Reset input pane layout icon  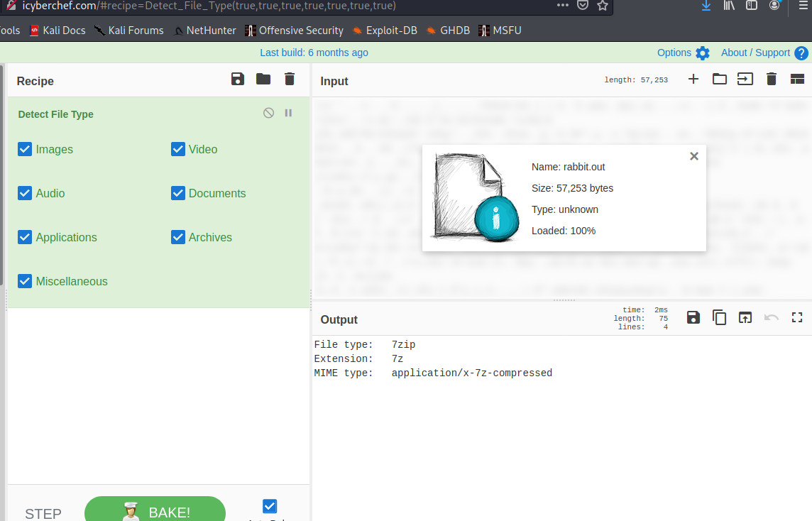[x=797, y=79]
